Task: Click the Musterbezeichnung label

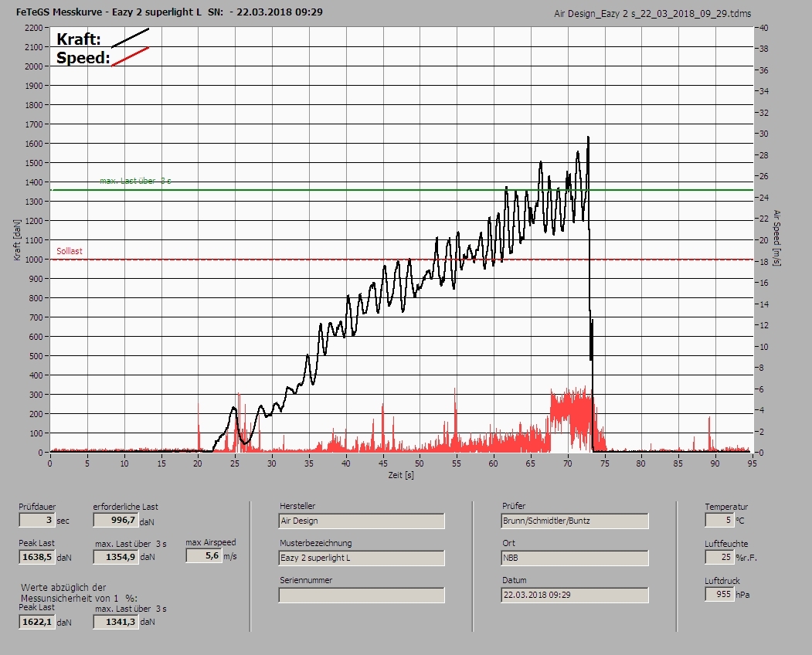Action: [x=316, y=543]
